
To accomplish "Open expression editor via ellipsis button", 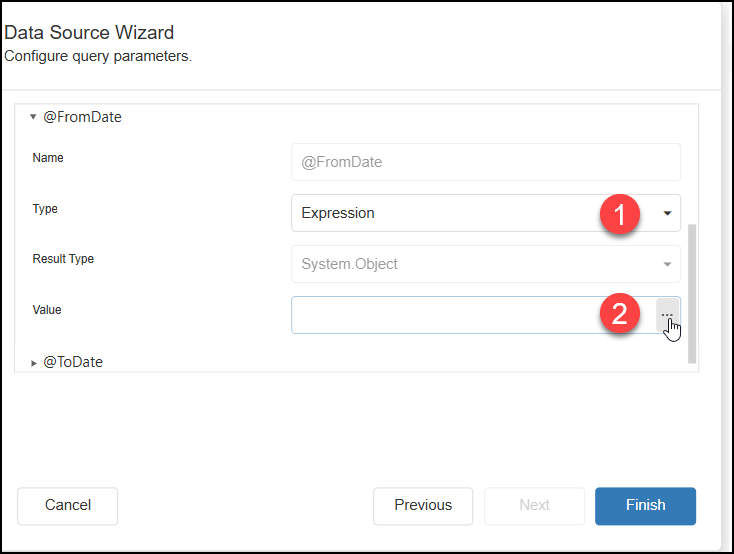I will pyautogui.click(x=667, y=315).
